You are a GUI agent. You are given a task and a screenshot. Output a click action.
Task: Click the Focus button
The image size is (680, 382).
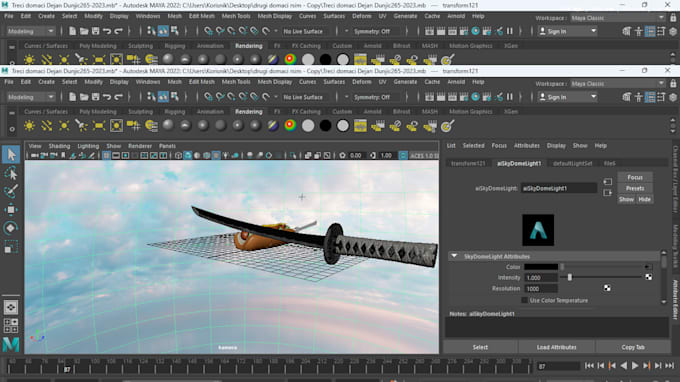(x=634, y=177)
